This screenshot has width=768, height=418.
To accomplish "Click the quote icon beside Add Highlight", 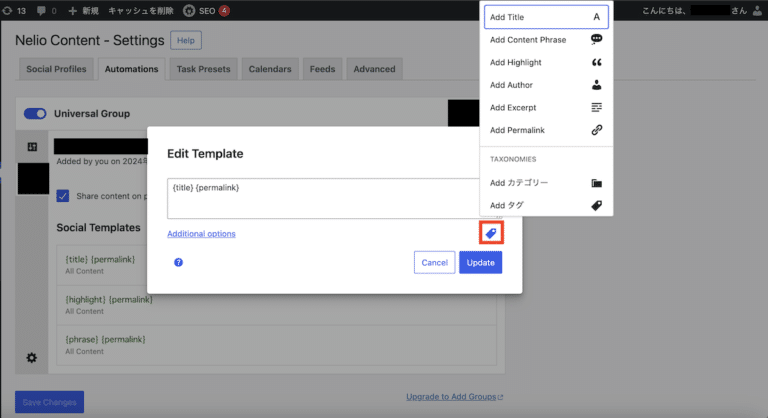I will (596, 62).
